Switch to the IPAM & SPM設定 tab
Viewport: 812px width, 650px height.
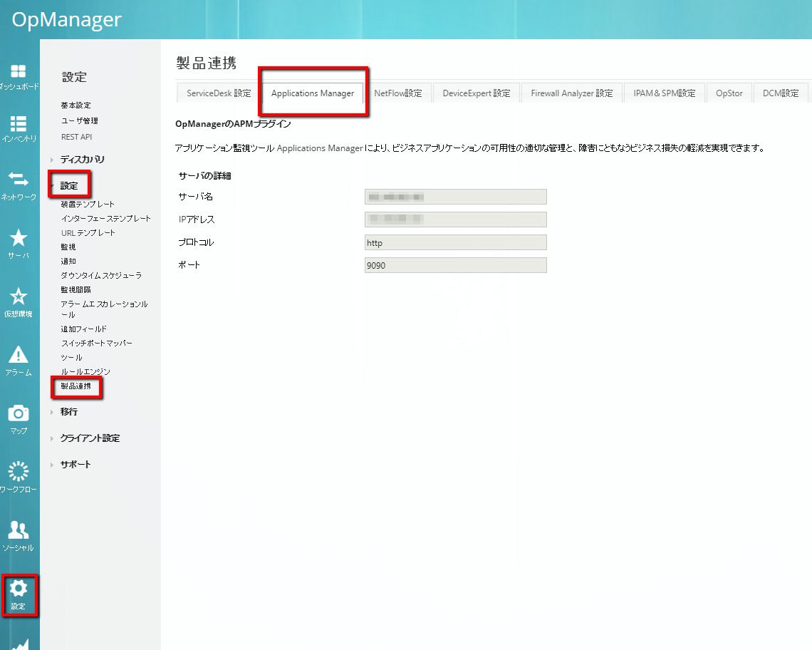(665, 93)
